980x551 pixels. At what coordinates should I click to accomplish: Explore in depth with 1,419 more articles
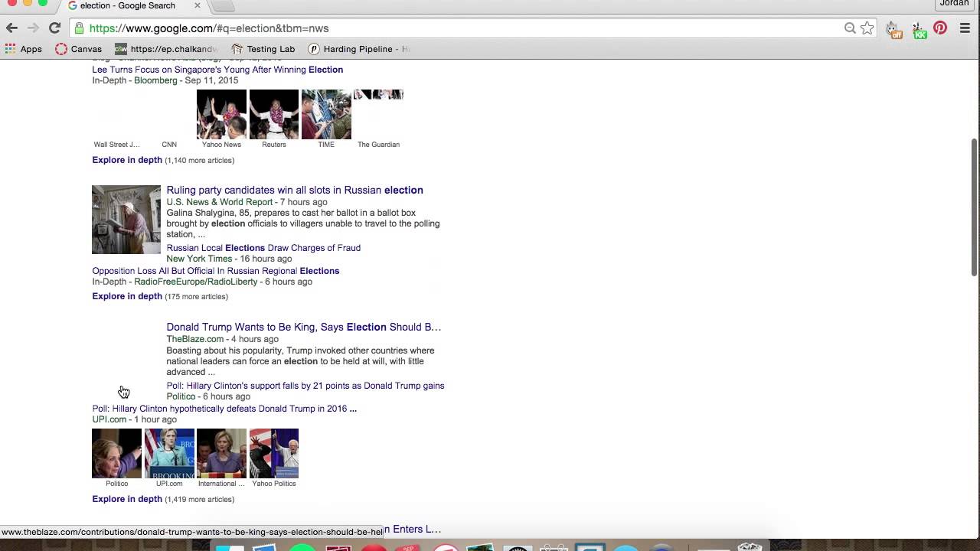(x=127, y=499)
